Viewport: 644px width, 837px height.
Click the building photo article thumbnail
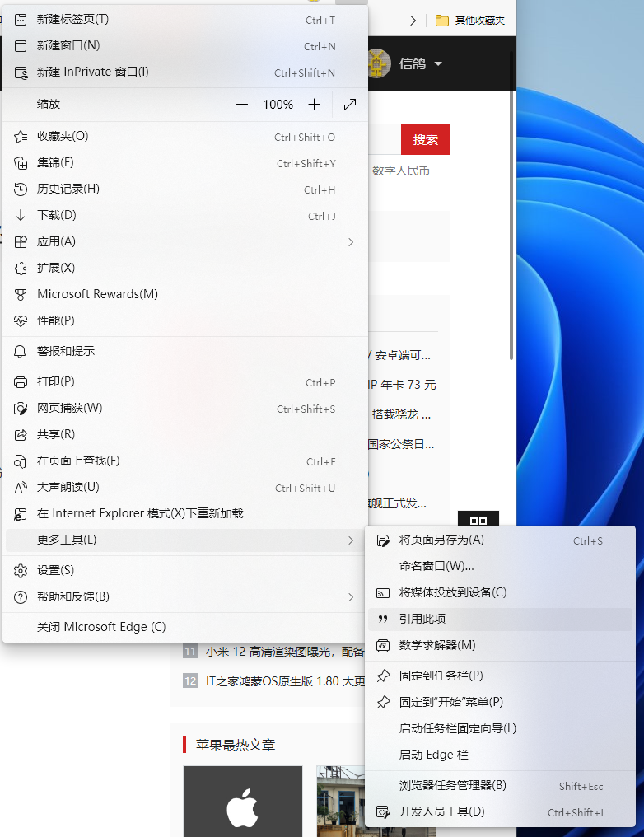pyautogui.click(x=340, y=802)
